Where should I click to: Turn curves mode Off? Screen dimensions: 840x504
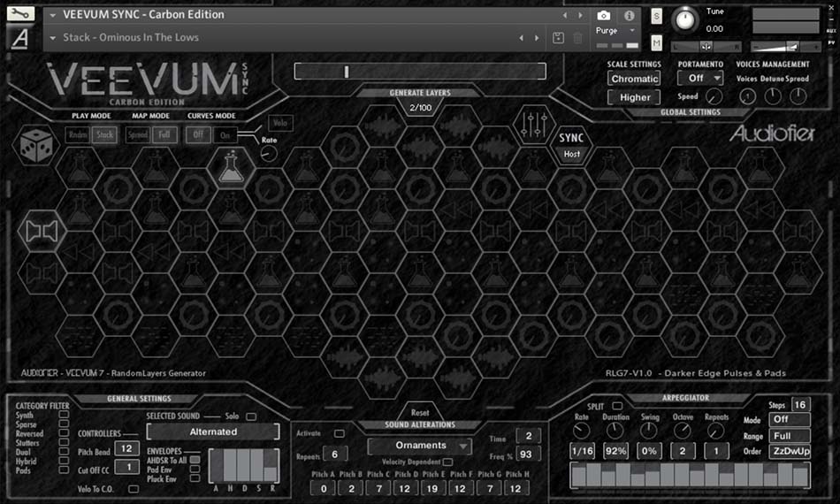click(198, 134)
